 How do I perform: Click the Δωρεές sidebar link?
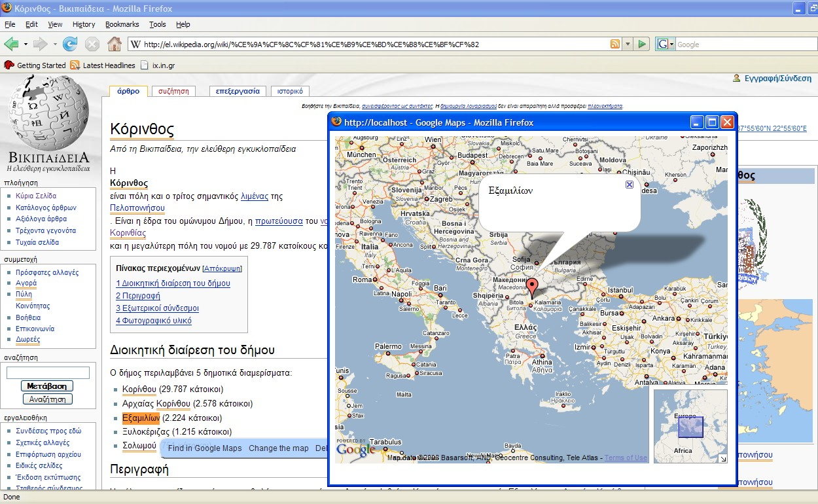[28, 340]
